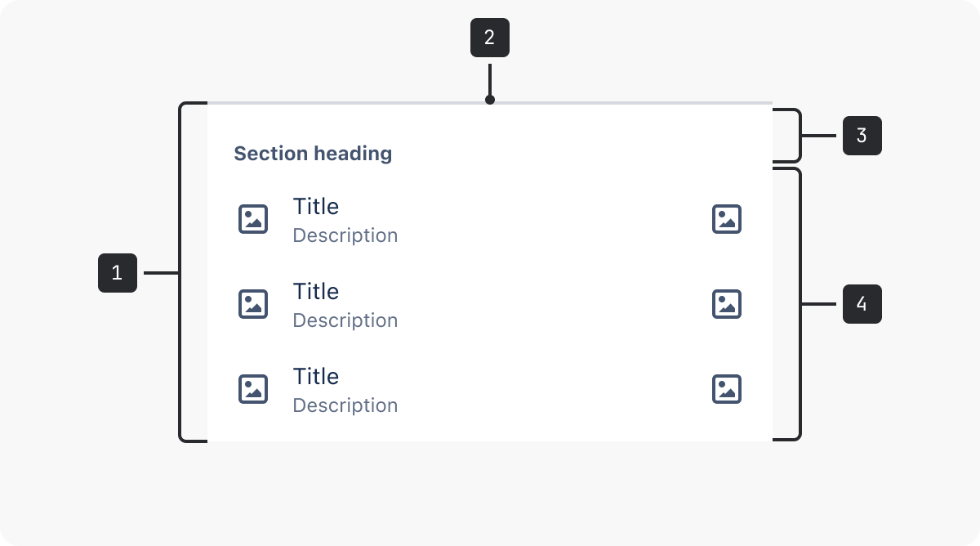The width and height of the screenshot is (980, 546).
Task: Open the first Title list item
Action: click(490, 219)
